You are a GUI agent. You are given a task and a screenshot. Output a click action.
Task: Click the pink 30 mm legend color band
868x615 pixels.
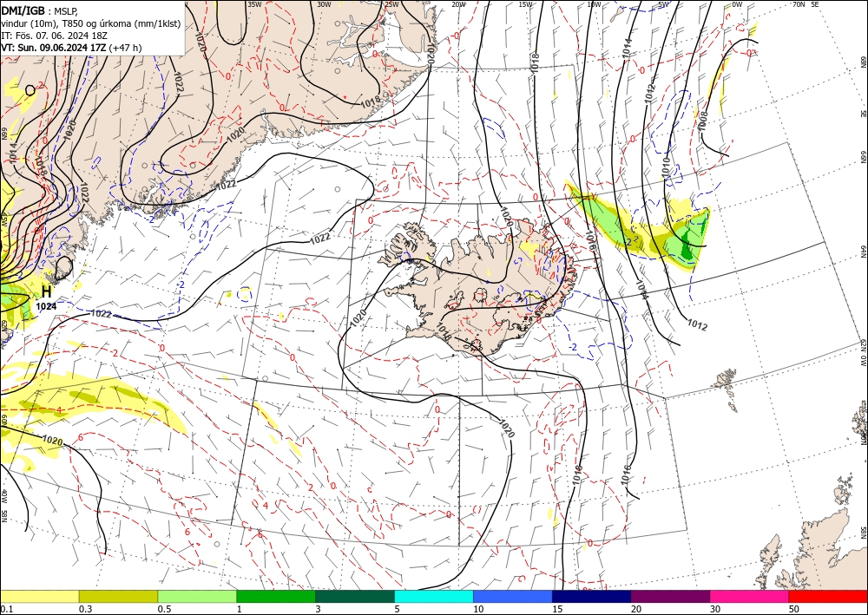[750, 596]
